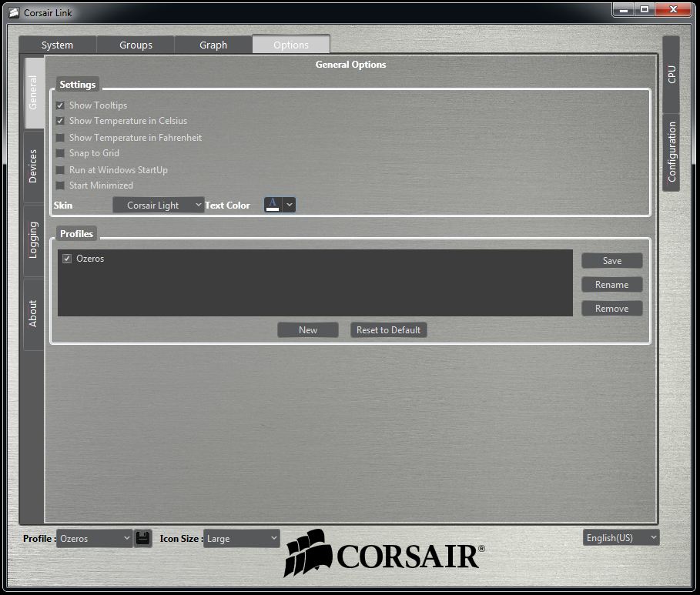Open the Skin dropdown showing Corsair Light
The width and height of the screenshot is (700, 595).
point(159,205)
